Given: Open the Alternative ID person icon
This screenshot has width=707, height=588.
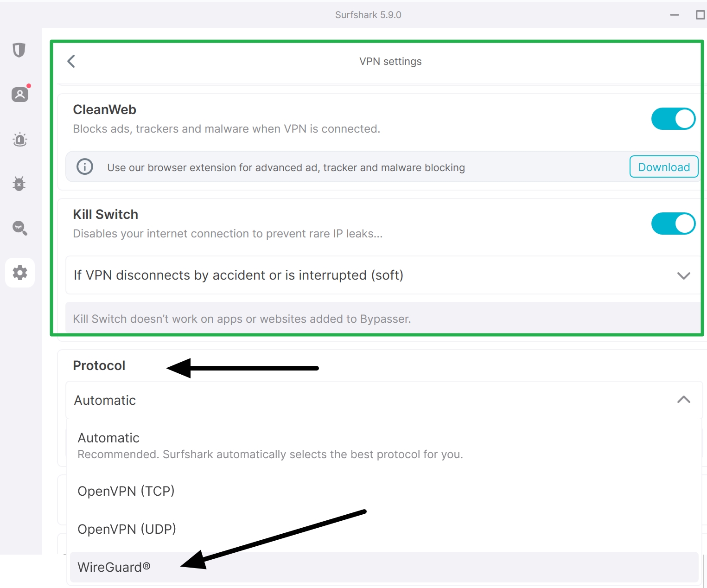Looking at the screenshot, I should 20,95.
